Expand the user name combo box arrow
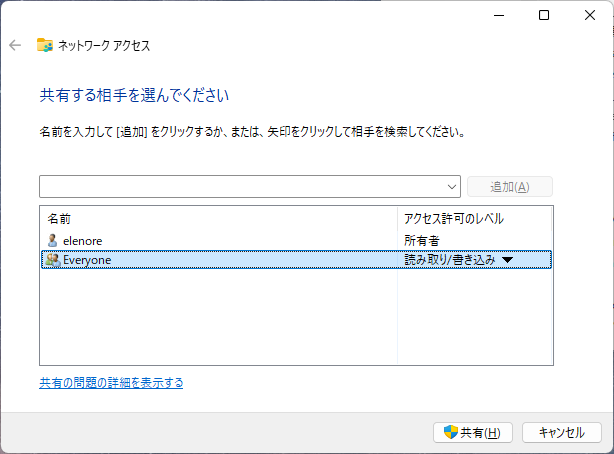This screenshot has width=614, height=454. coord(453,187)
